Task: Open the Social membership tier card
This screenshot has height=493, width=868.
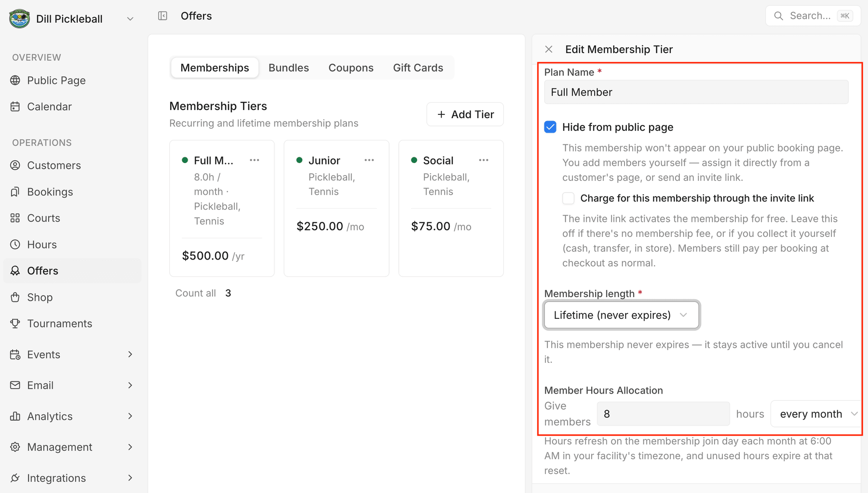Action: [x=451, y=208]
